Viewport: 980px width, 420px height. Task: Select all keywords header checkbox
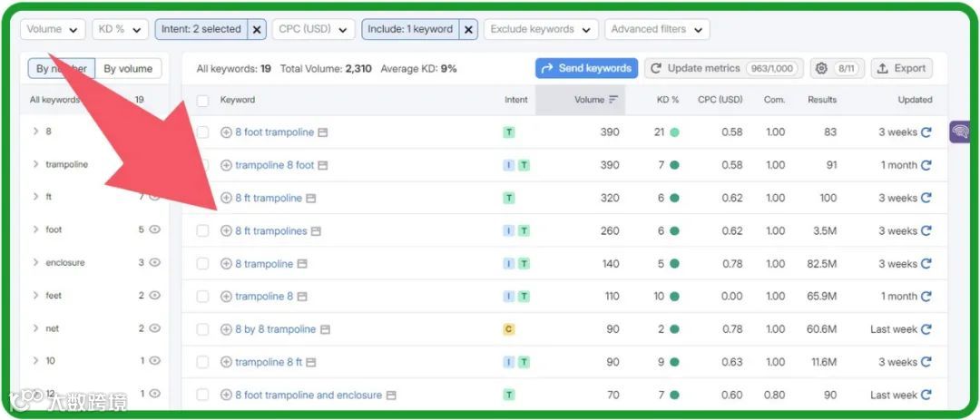(x=202, y=101)
